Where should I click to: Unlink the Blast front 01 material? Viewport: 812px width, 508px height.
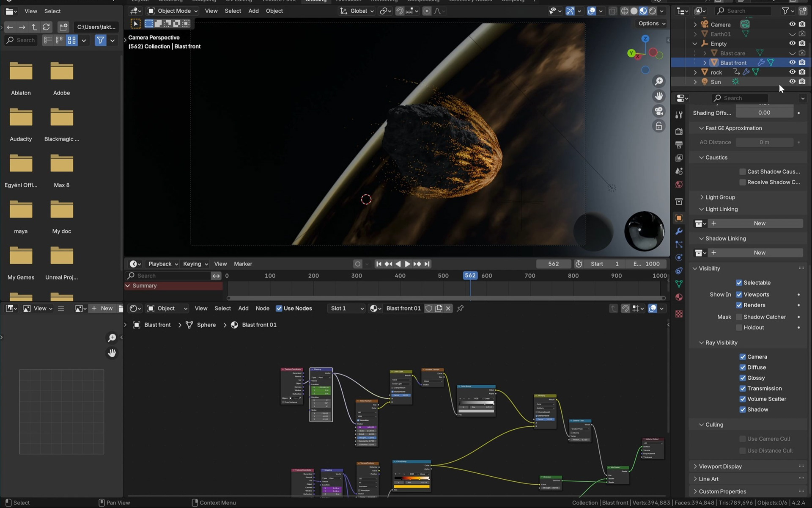pyautogui.click(x=448, y=308)
